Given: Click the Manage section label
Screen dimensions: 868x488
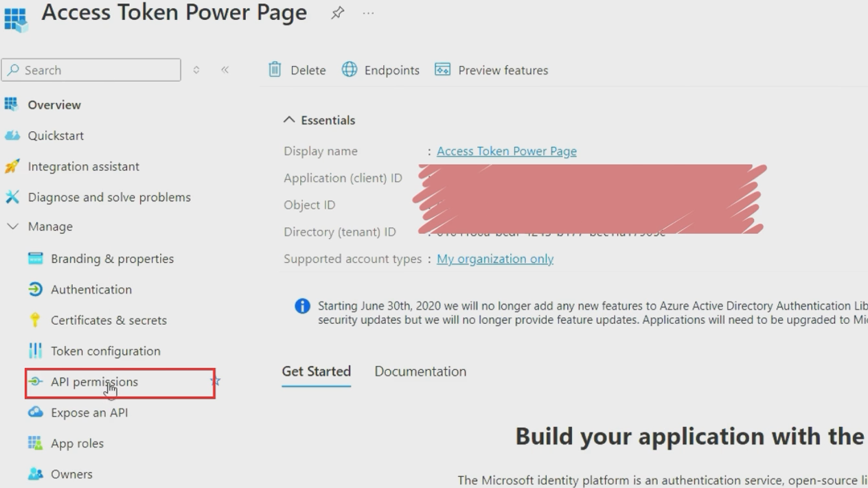Looking at the screenshot, I should [50, 226].
